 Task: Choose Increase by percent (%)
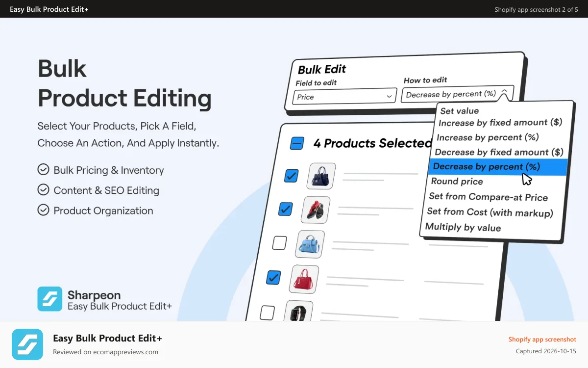click(x=488, y=137)
